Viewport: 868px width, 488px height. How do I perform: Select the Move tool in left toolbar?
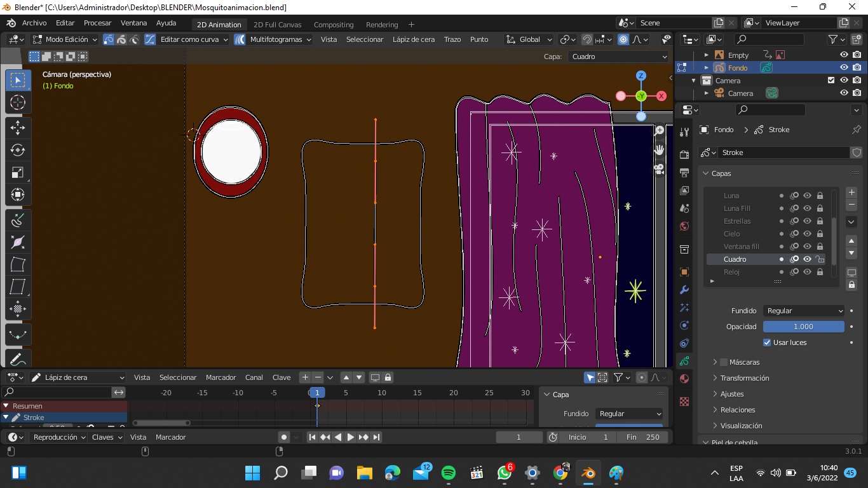18,127
